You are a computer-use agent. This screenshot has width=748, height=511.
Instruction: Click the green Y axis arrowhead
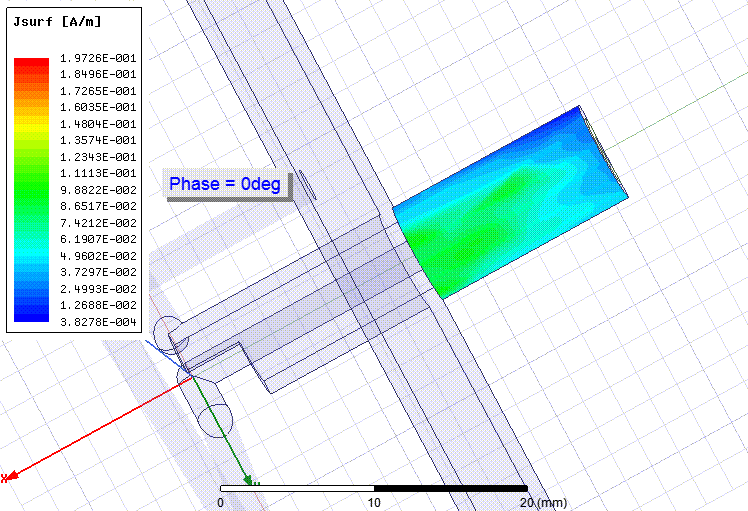click(x=247, y=479)
